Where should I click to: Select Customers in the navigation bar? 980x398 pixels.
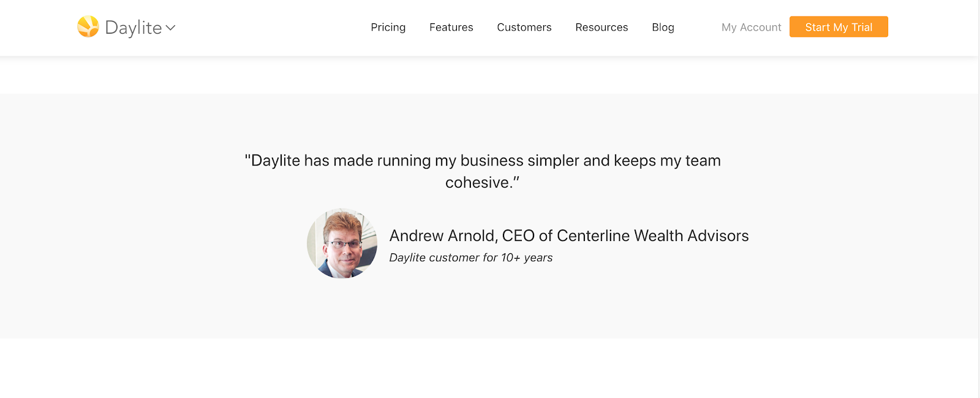coord(524,27)
